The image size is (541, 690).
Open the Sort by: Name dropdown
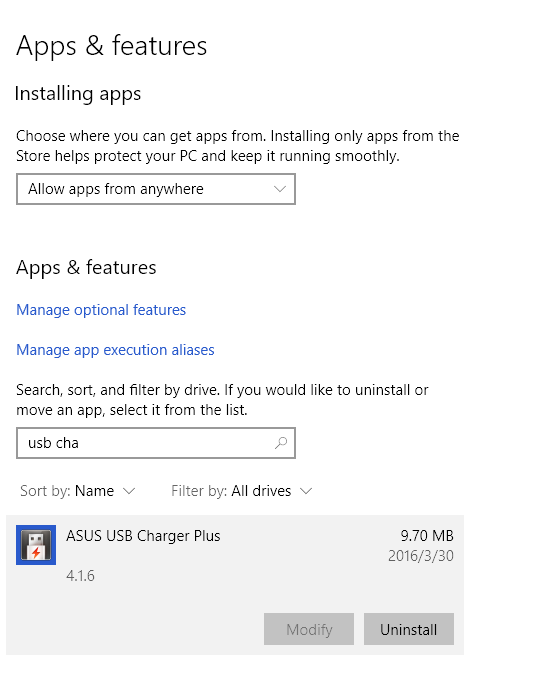pos(77,491)
